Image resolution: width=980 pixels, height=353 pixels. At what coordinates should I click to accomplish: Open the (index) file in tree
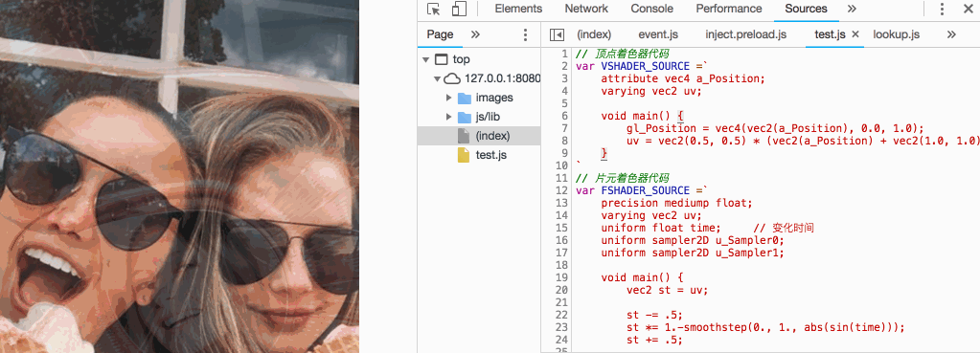point(485,135)
